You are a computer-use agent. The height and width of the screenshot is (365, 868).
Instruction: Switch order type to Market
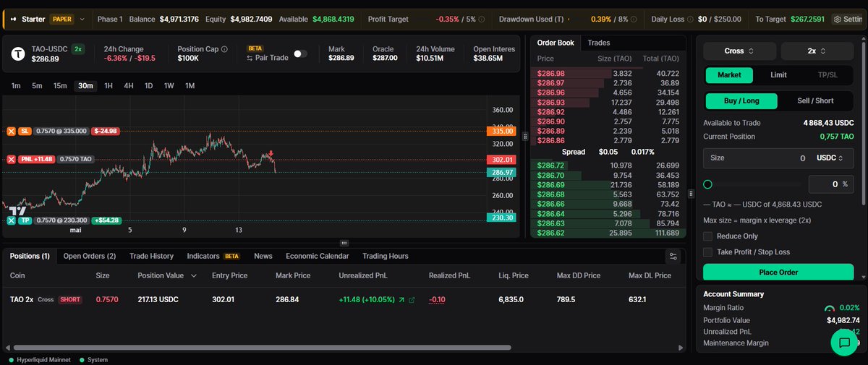pyautogui.click(x=729, y=75)
